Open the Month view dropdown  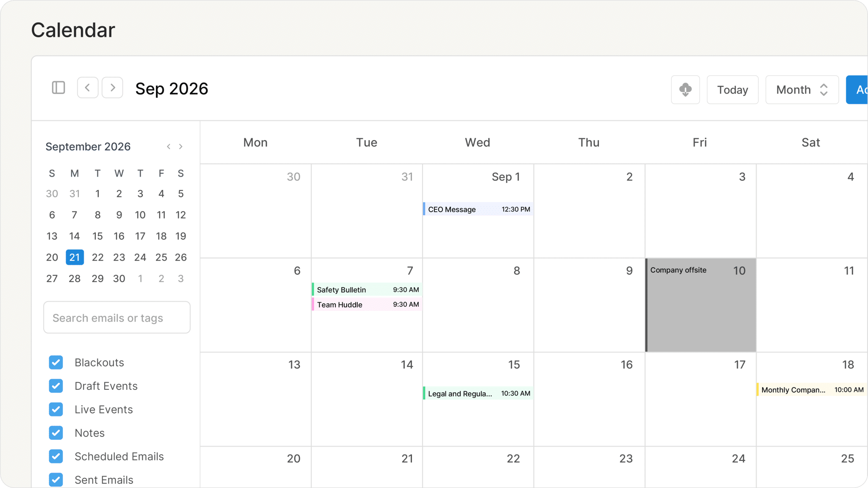(x=802, y=90)
